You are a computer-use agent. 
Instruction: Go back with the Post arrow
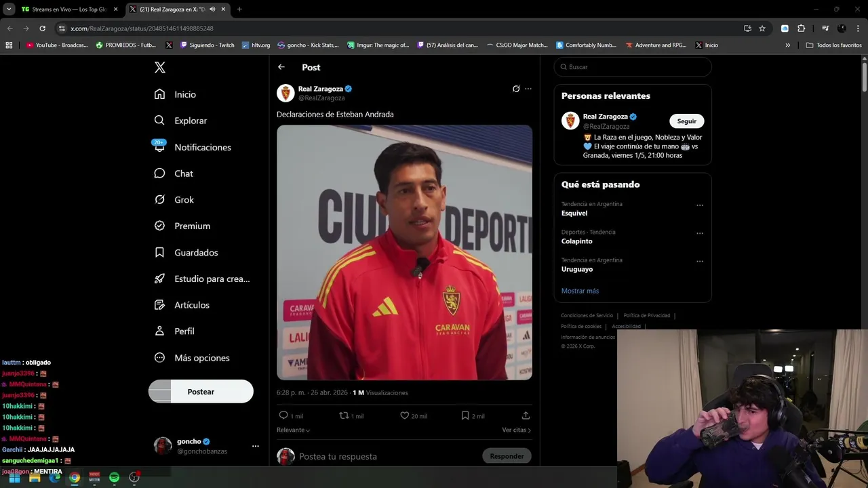[x=281, y=67]
